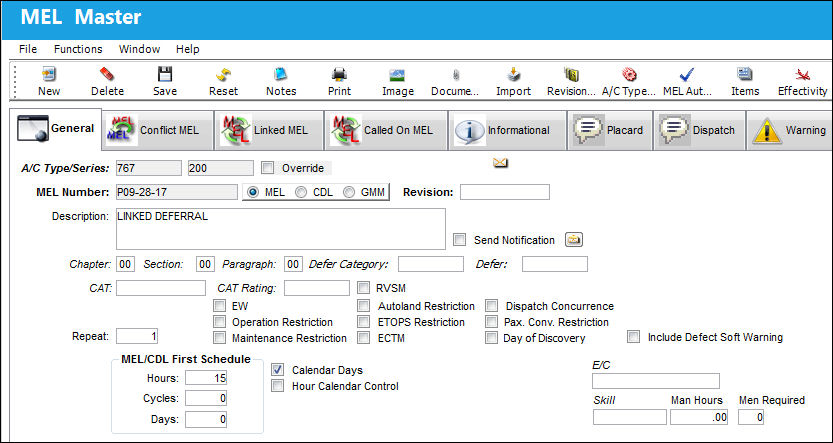
Task: Enable Pax. Conv. Restriction checkbox
Action: [492, 322]
